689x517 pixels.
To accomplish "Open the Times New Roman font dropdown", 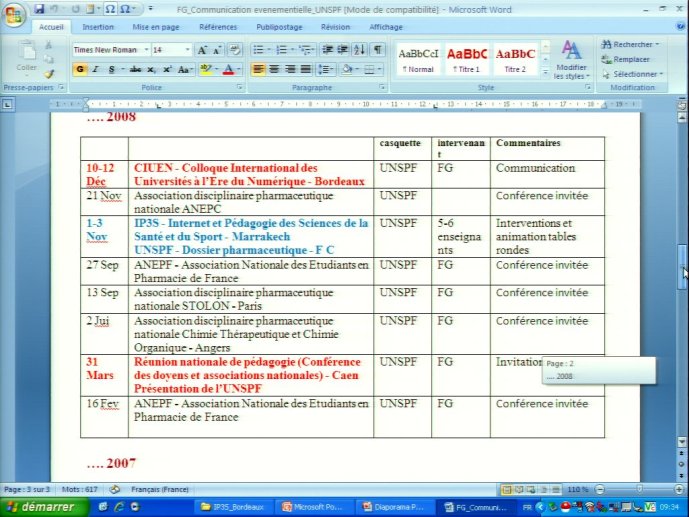I will tap(146, 50).
